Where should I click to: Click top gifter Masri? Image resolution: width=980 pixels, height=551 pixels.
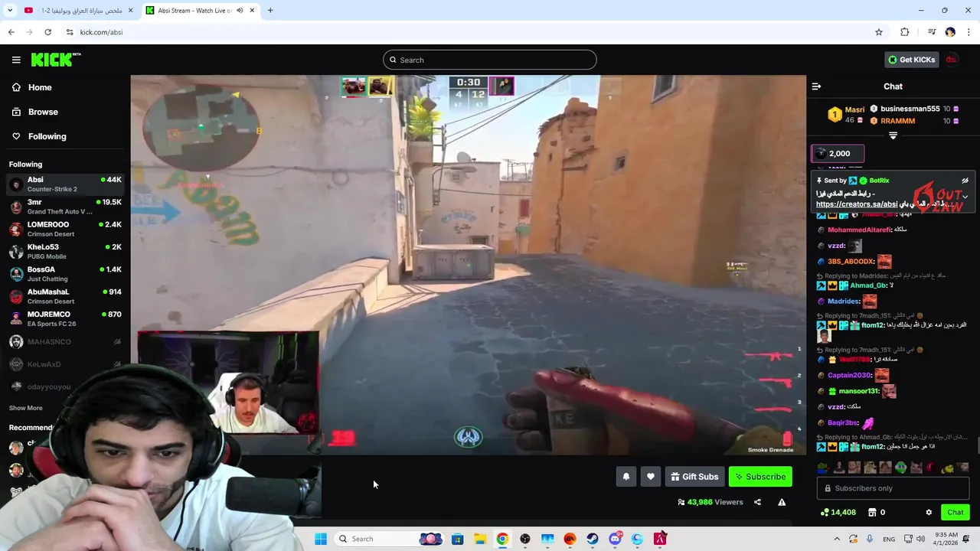click(854, 109)
